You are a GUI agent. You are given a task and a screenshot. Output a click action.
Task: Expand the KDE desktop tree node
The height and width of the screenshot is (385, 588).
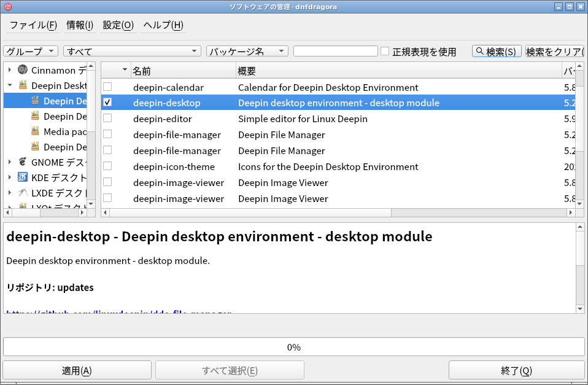coord(10,177)
